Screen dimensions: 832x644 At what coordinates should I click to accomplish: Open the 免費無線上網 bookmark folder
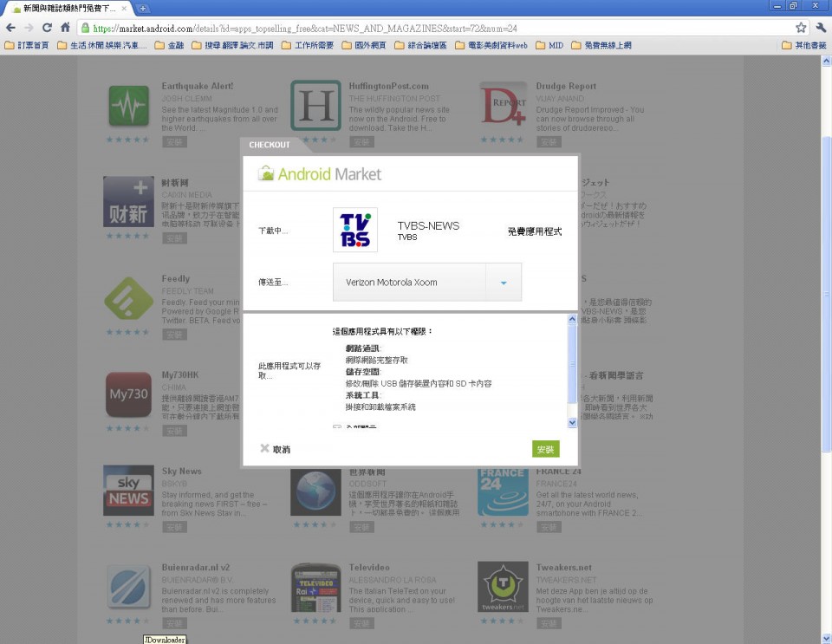tap(601, 46)
